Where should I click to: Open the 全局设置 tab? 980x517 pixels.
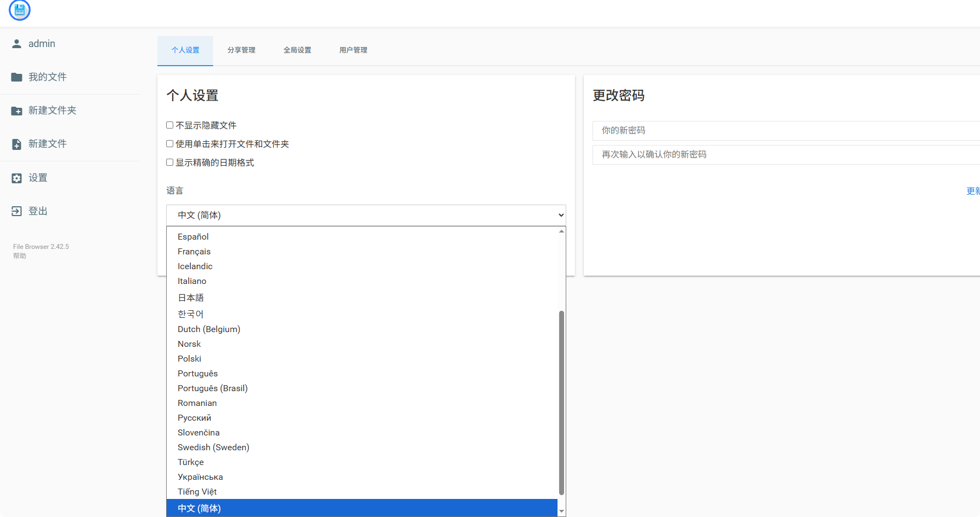coord(297,50)
